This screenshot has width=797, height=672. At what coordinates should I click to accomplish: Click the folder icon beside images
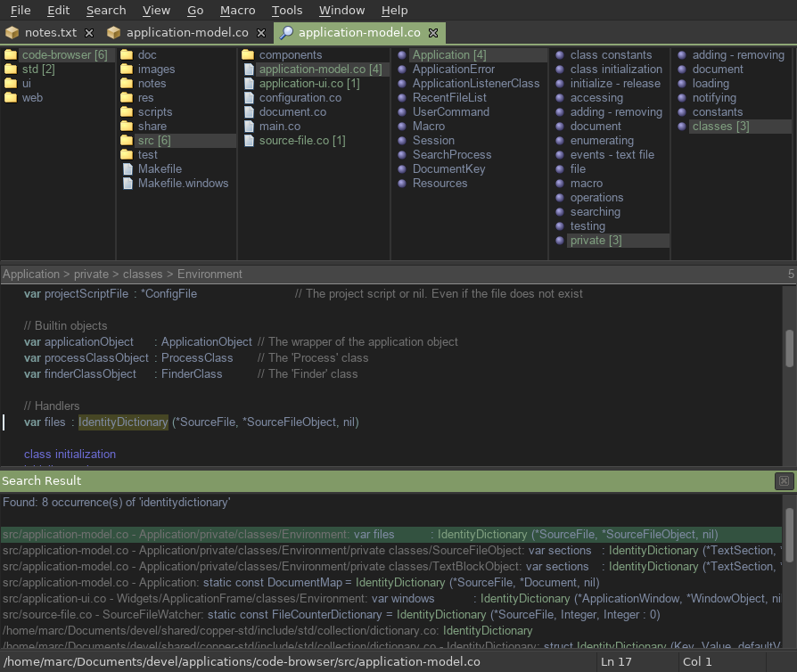(x=127, y=69)
